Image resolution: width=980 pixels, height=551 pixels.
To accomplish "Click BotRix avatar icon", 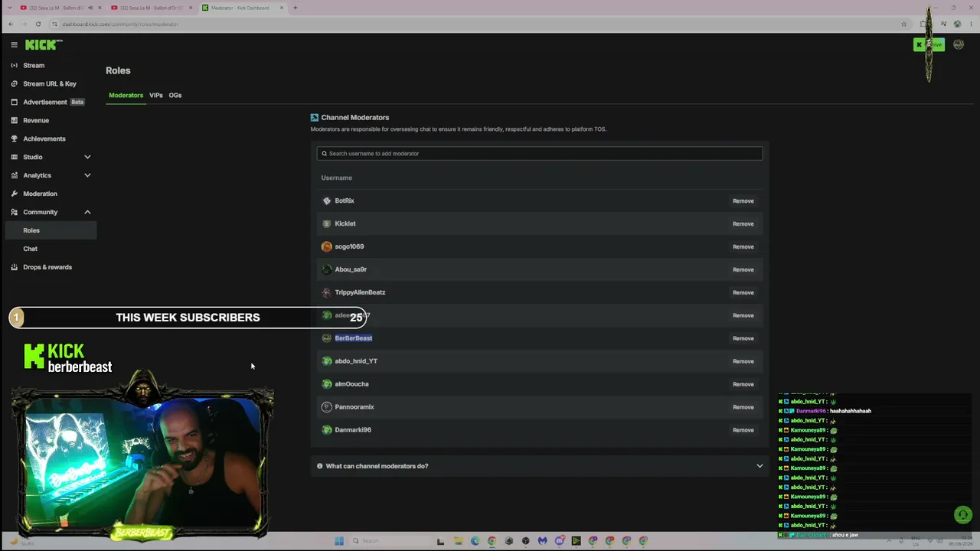I will [327, 201].
